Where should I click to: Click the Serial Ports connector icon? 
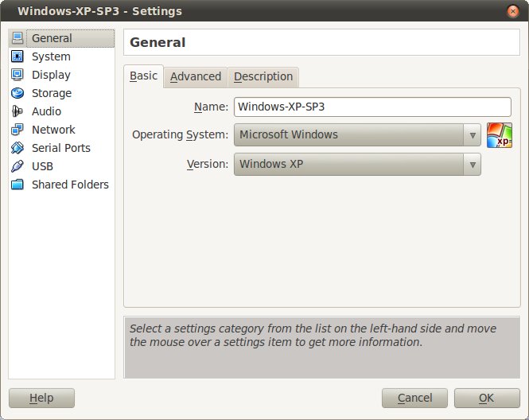click(18, 148)
